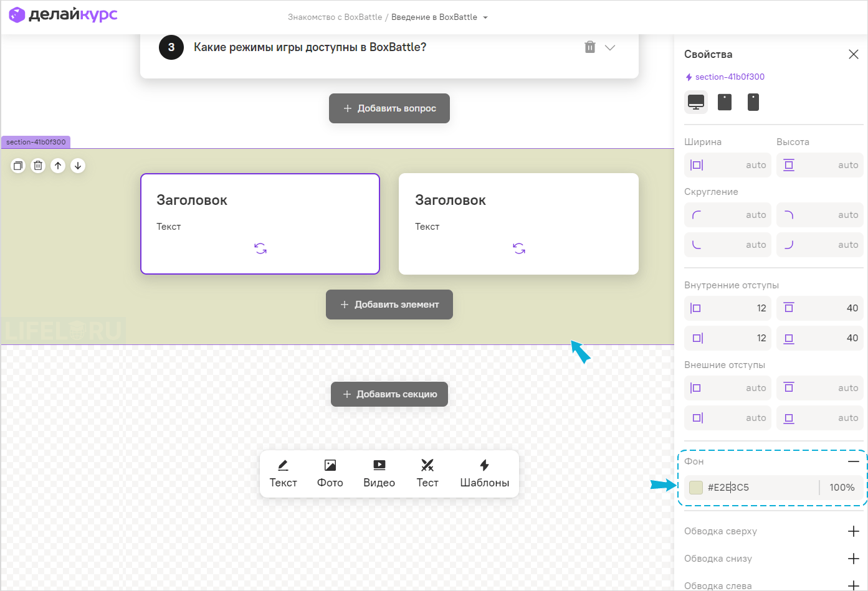Select mobile device view
868x591 pixels.
753,102
